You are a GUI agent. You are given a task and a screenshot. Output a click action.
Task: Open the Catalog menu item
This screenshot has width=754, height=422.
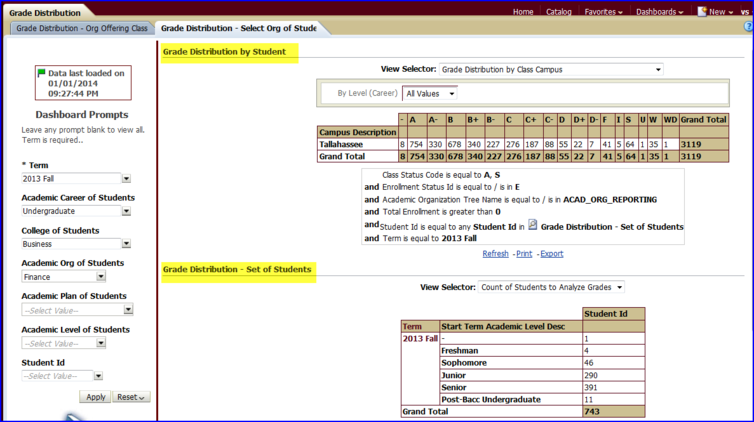(x=558, y=12)
